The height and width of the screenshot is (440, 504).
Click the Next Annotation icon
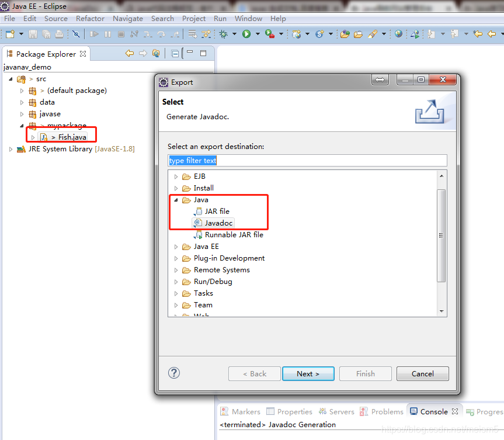pos(432,34)
